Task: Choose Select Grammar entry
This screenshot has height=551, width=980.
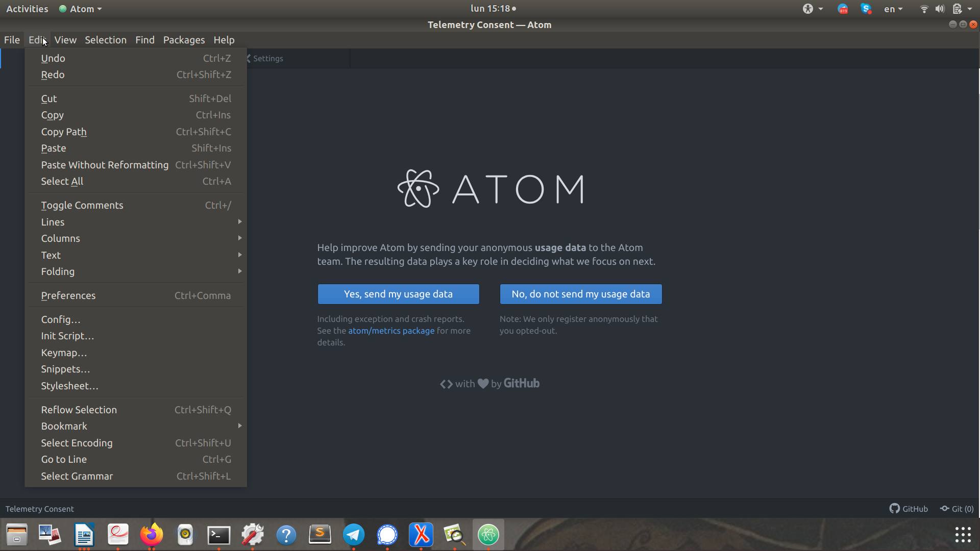Action: coord(136,476)
